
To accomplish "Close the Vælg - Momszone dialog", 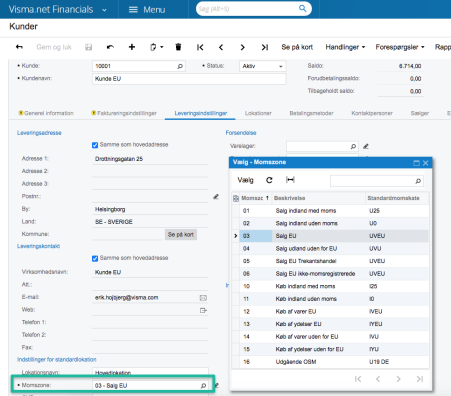I will (425, 163).
